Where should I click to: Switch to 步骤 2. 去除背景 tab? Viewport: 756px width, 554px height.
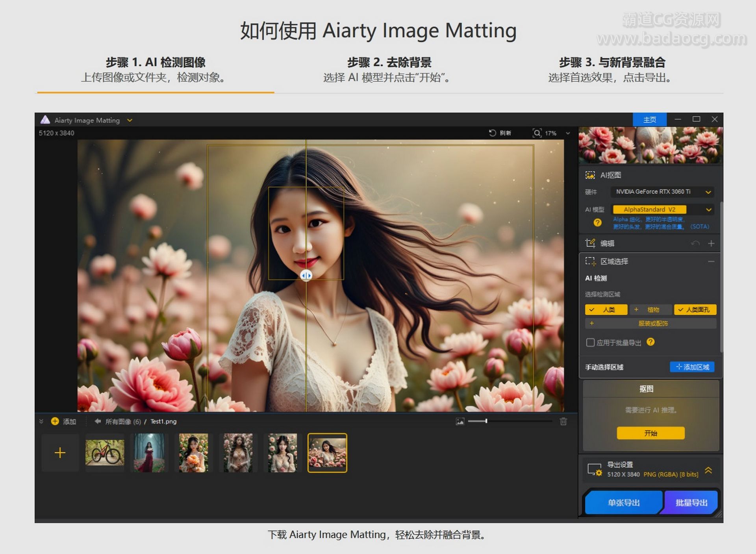389,70
